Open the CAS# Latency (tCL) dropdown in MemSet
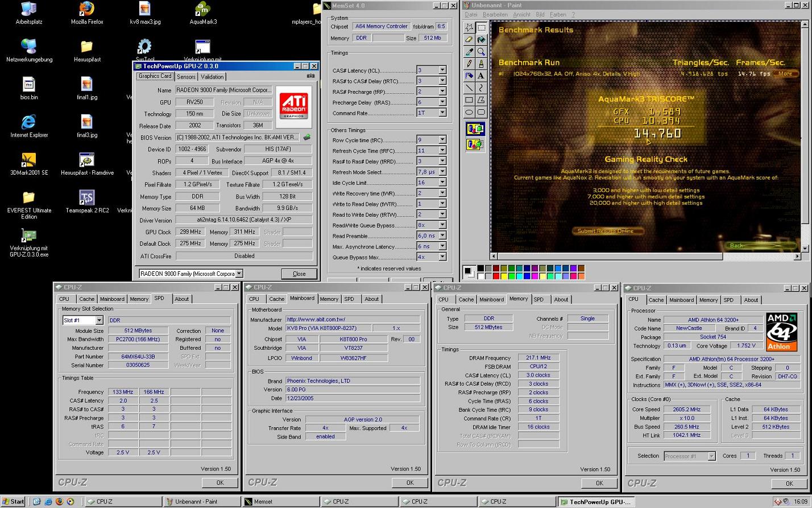The height and width of the screenshot is (508, 812). (x=442, y=70)
